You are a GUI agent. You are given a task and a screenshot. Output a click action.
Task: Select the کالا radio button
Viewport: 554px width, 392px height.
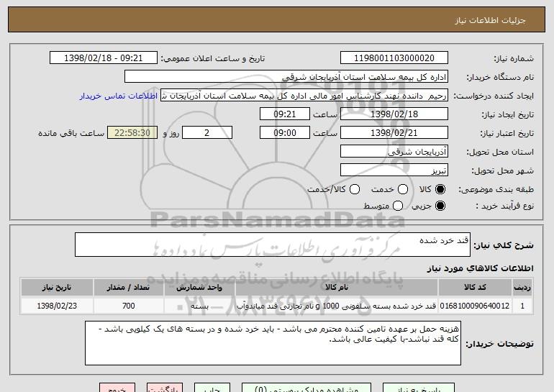click(440, 190)
